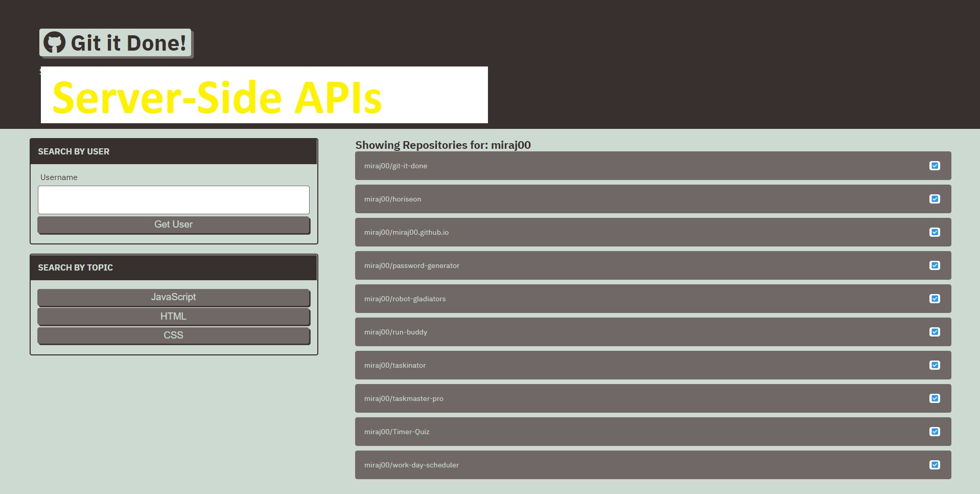
Task: Open the miraj00/git-it-done repository
Action: tap(653, 166)
